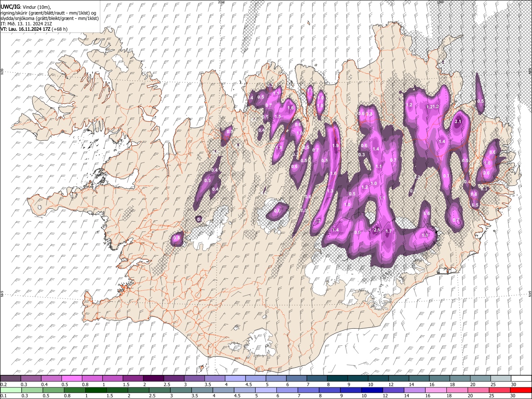
Task: Click the '2.5' label on the top legend row
Action: (x=167, y=384)
